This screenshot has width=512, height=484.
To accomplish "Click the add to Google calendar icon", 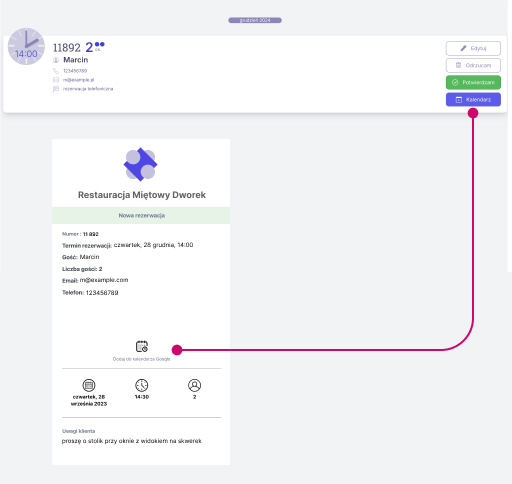I will [x=142, y=346].
